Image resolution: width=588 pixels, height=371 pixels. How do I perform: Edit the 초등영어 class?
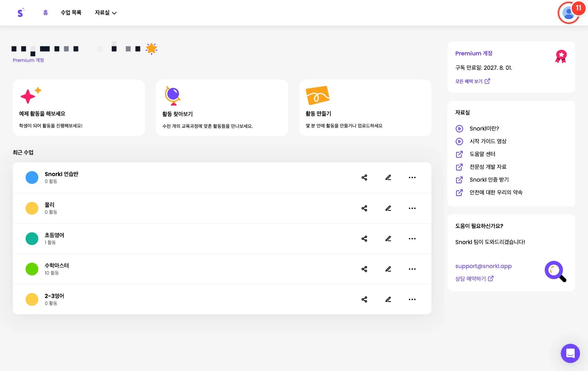click(388, 239)
